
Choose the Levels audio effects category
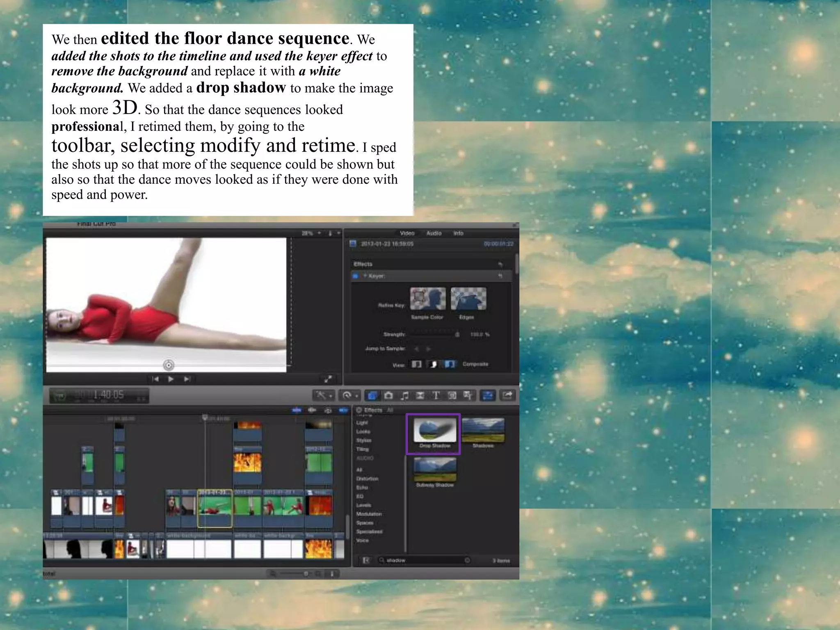click(363, 505)
